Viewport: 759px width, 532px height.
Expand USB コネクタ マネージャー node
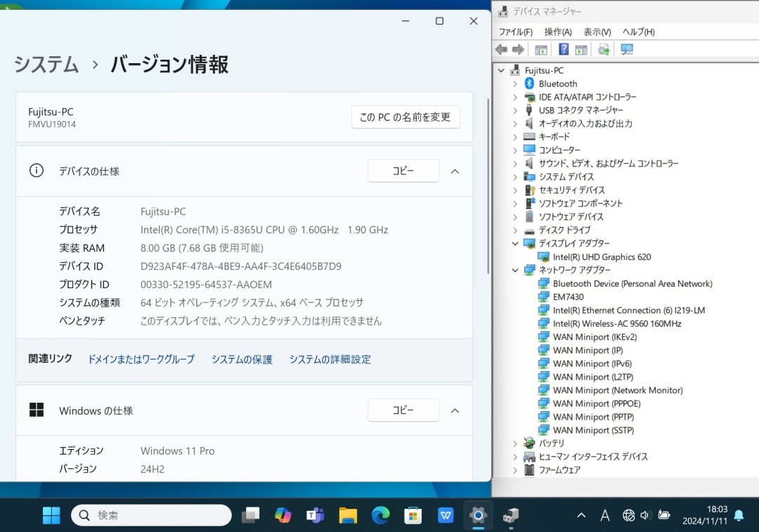pos(515,110)
